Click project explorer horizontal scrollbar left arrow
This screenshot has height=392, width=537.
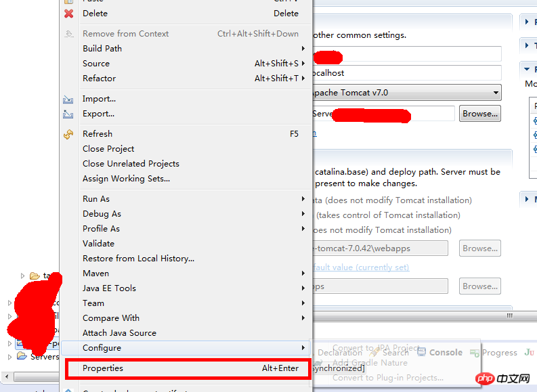[x=7, y=377]
